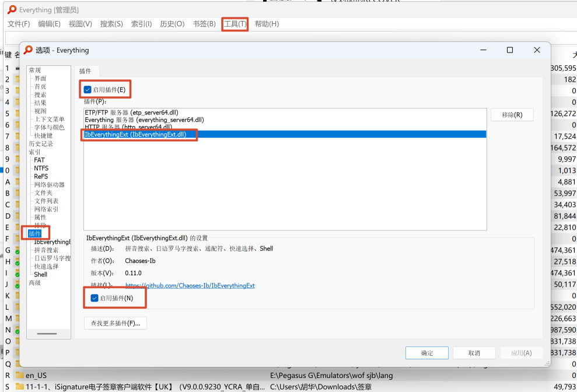The width and height of the screenshot is (577, 392).
Task: Click the Everything search input field
Action: click(291, 38)
